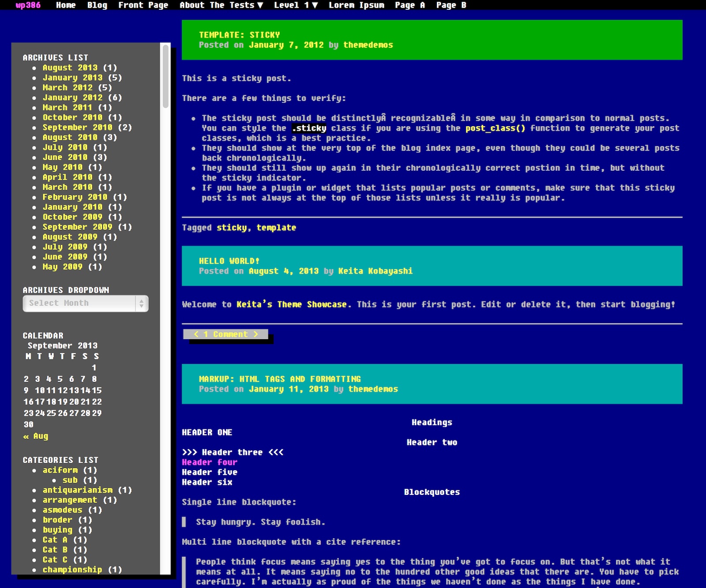Go to previous month Aug in calendar

click(36, 436)
